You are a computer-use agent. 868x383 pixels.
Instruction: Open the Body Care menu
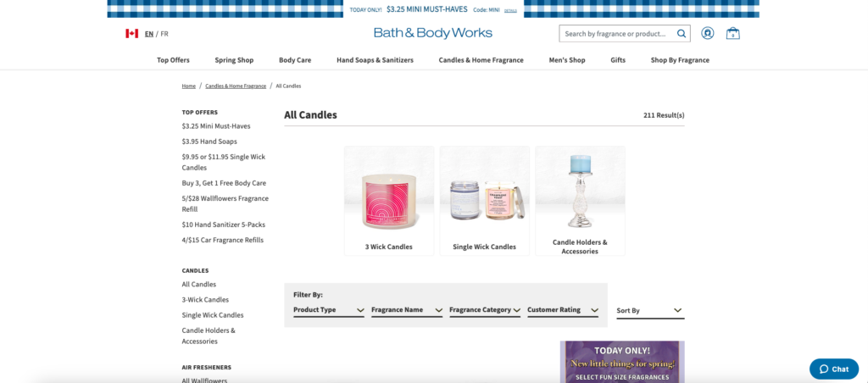[295, 60]
